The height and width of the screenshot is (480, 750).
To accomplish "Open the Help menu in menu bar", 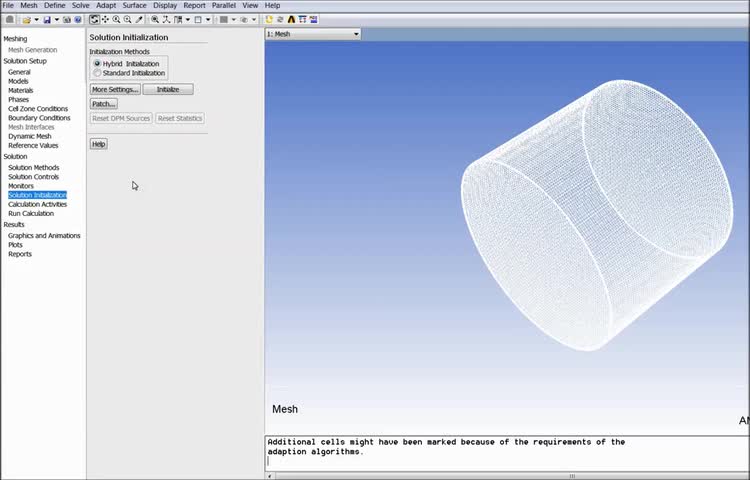I will click(272, 5).
